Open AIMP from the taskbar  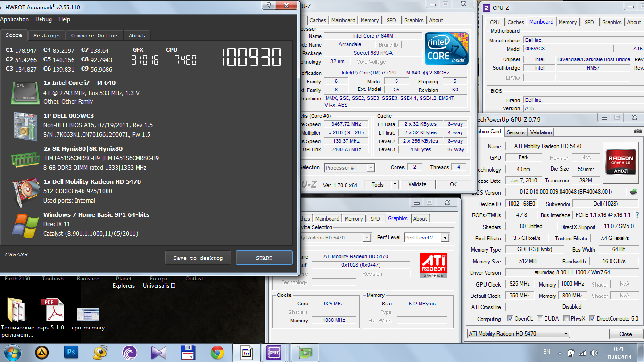pyautogui.click(x=42, y=352)
